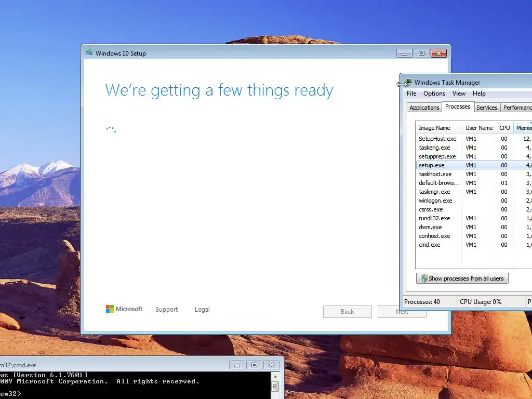This screenshot has width=532, height=399.
Task: Select the taskhost.exe process row
Action: (474, 174)
